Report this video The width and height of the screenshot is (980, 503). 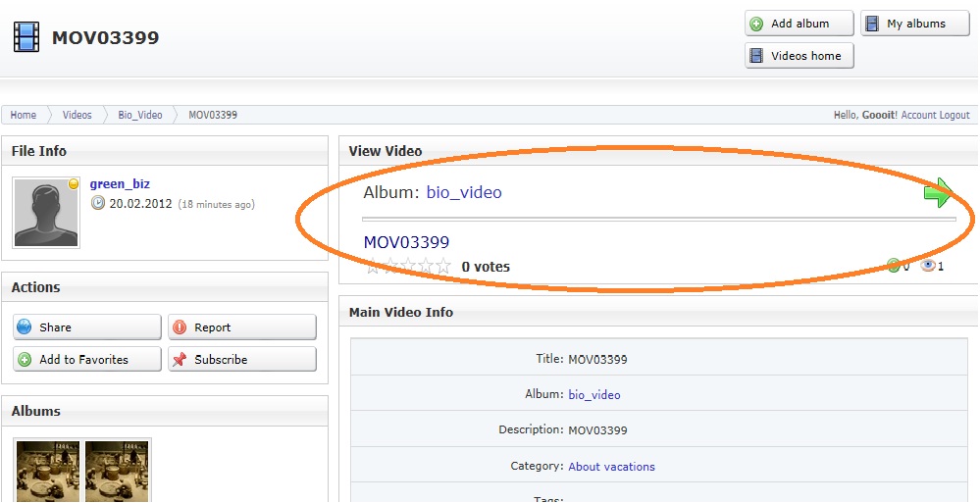point(242,327)
